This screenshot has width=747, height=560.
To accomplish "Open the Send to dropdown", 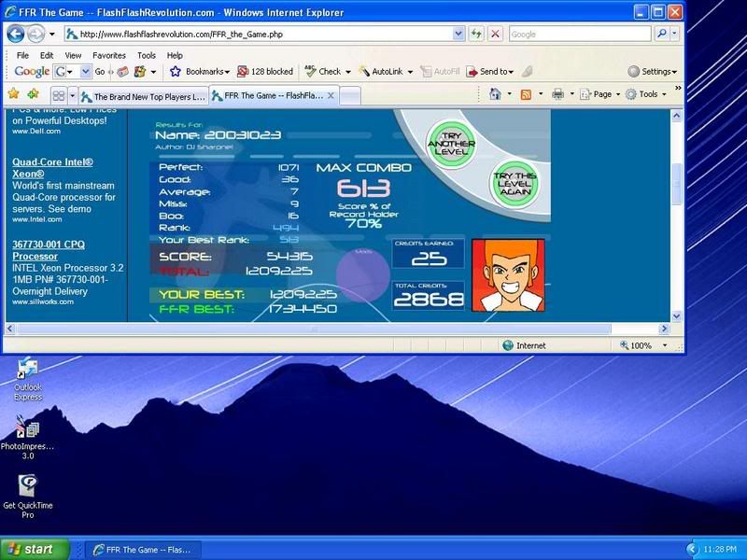I will click(489, 72).
